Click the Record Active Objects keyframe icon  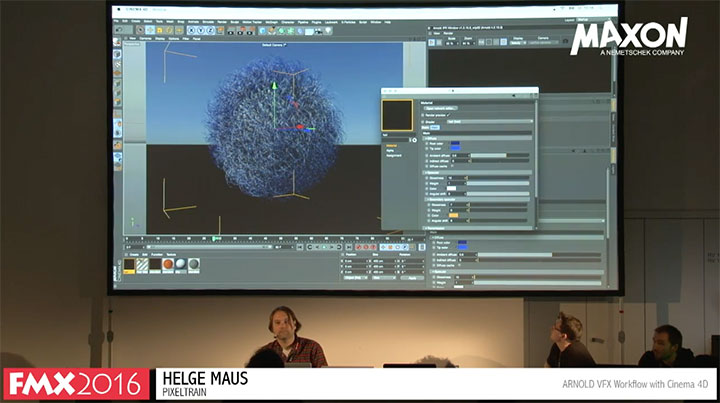[360, 247]
